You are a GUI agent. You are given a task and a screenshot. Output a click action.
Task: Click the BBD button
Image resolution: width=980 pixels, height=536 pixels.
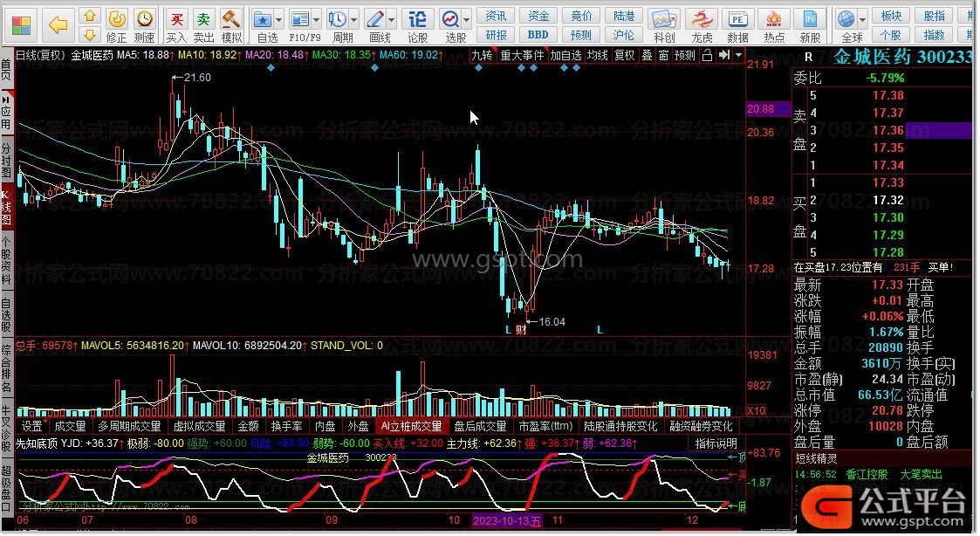[538, 35]
